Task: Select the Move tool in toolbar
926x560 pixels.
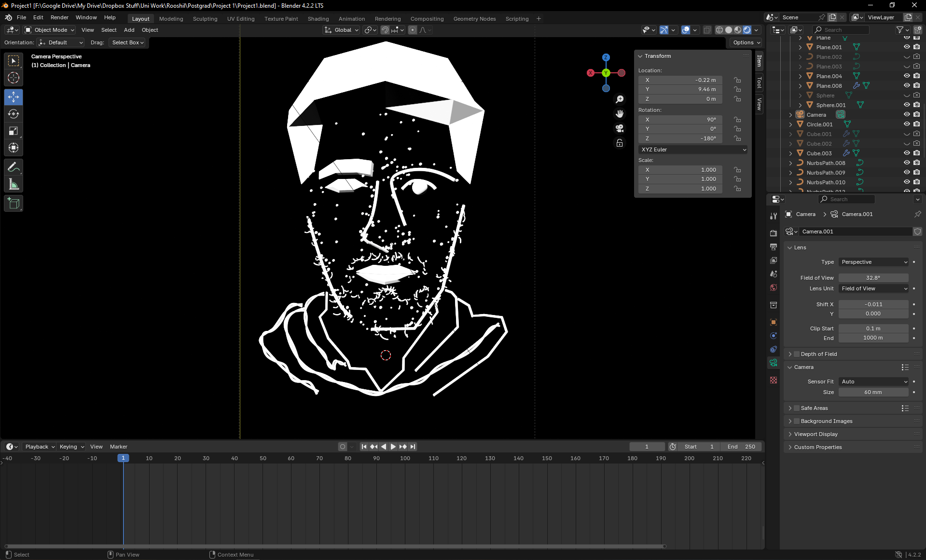Action: pos(14,97)
